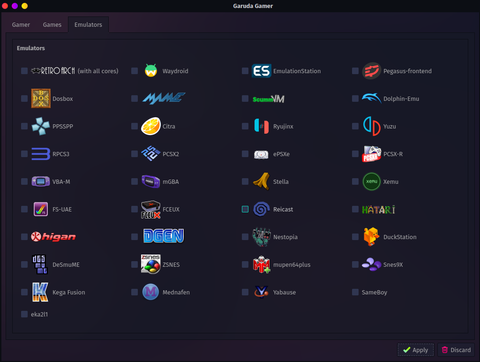Click the mupen64plus label
Image resolution: width=480 pixels, height=362 pixels.
(x=292, y=265)
